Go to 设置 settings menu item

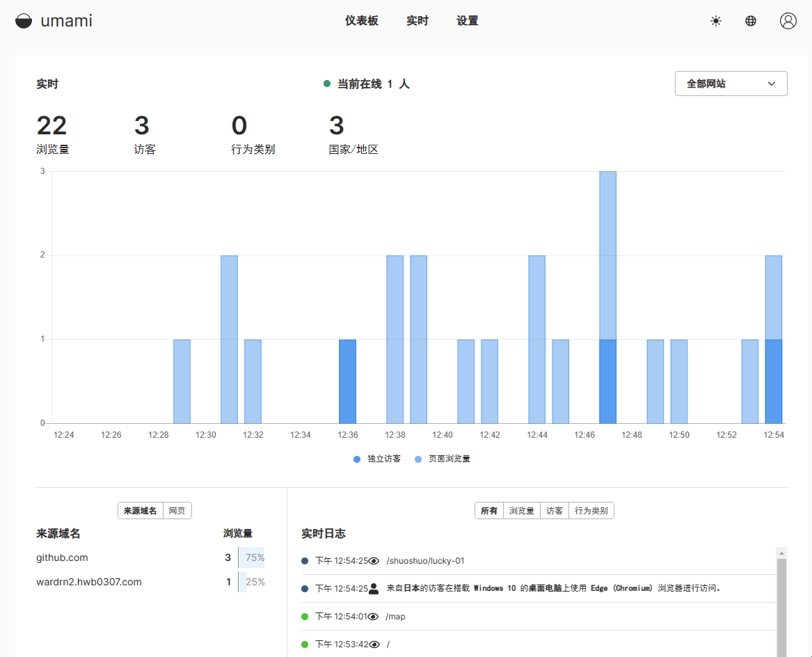click(468, 21)
